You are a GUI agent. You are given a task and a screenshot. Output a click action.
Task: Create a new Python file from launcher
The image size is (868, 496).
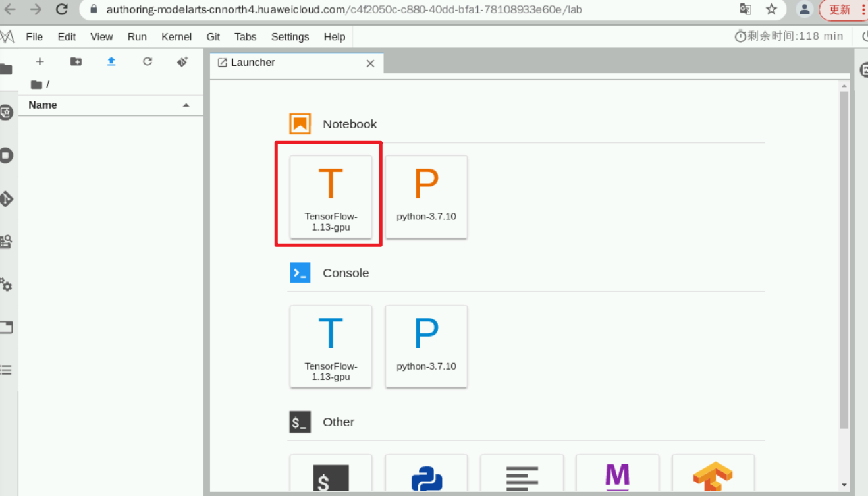pyautogui.click(x=426, y=474)
